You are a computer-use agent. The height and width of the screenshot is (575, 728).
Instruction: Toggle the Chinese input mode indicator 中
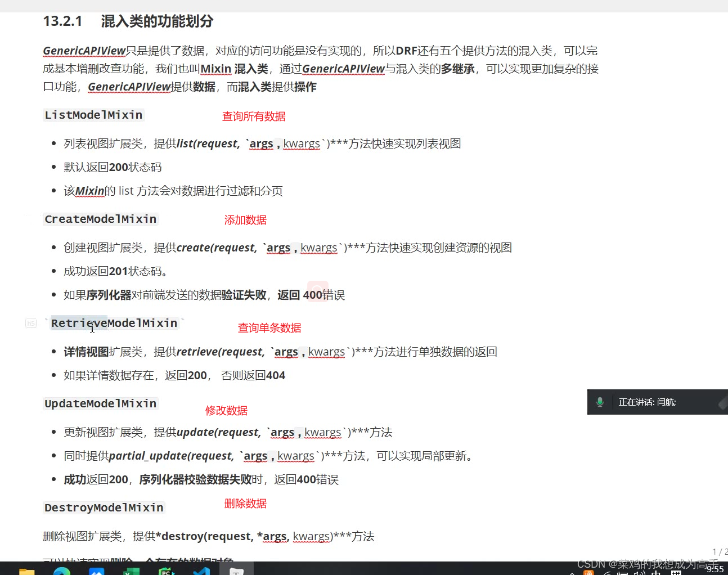click(x=657, y=573)
